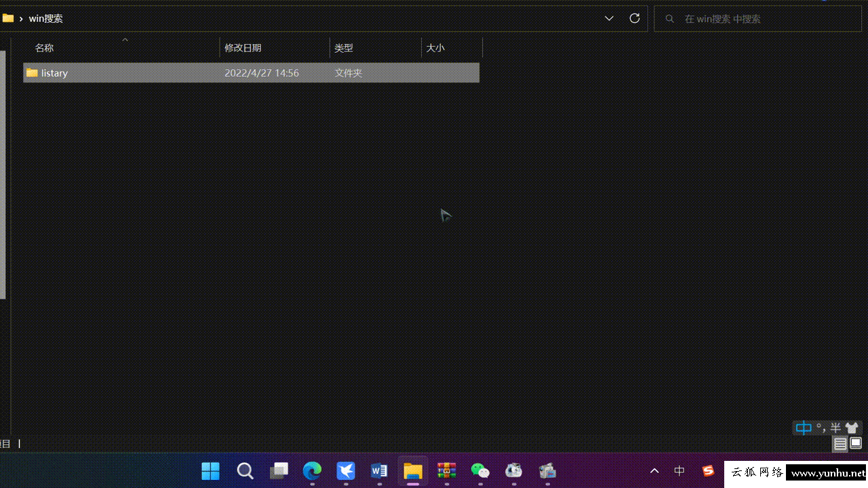The height and width of the screenshot is (488, 868).
Task: Sort files by the 修改日期 column
Action: tap(243, 47)
